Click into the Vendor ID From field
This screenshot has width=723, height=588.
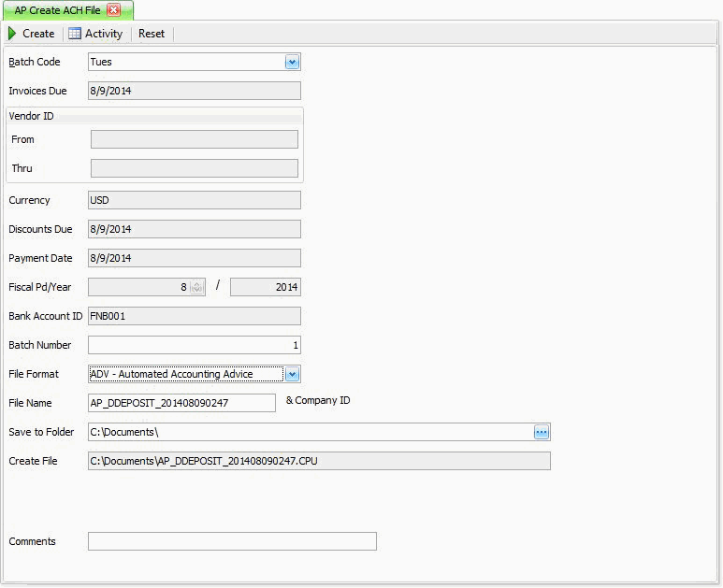pos(194,139)
